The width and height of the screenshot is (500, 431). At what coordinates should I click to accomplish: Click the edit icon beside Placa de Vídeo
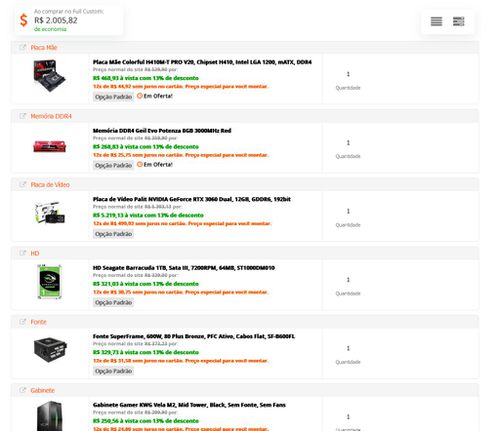[x=23, y=184]
